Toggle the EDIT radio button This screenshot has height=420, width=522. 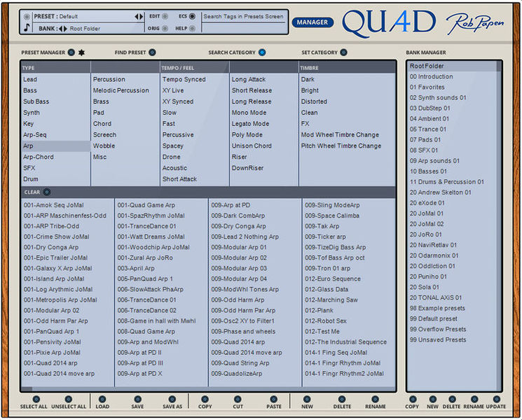pyautogui.click(x=165, y=16)
